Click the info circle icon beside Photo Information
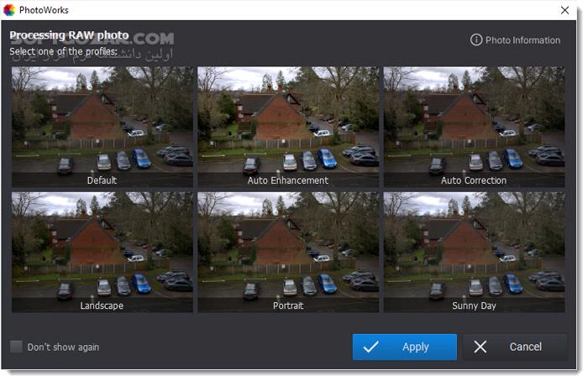 point(476,39)
